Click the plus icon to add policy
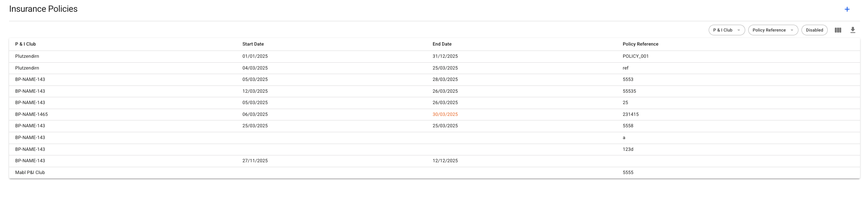The height and width of the screenshot is (201, 868). [x=847, y=9]
